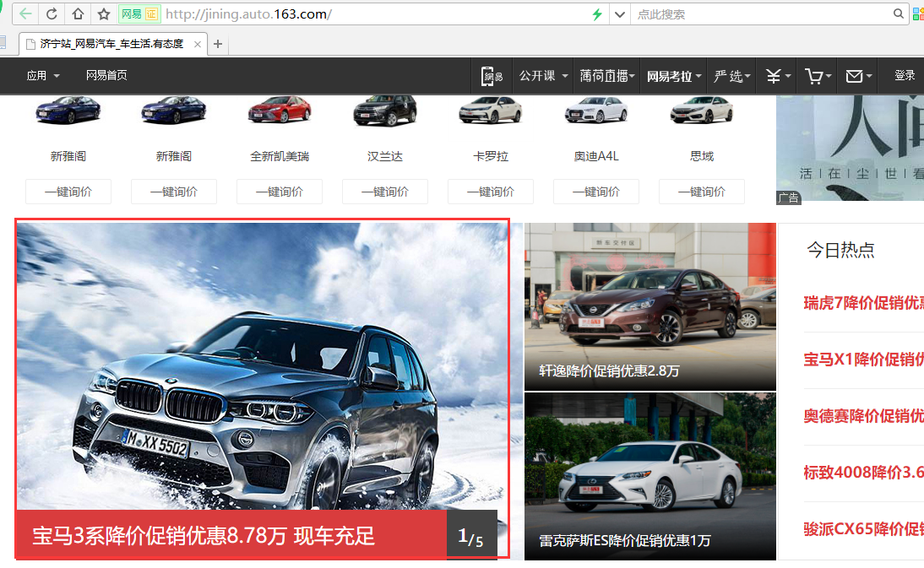This screenshot has width=924, height=568.
Task: Open the mail envelope icon menu
Action: coord(859,76)
